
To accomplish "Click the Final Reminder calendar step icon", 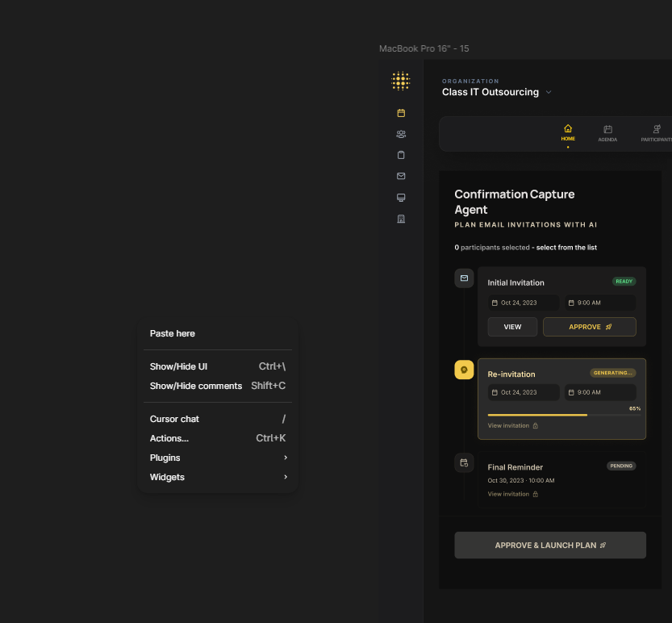I will (x=464, y=462).
